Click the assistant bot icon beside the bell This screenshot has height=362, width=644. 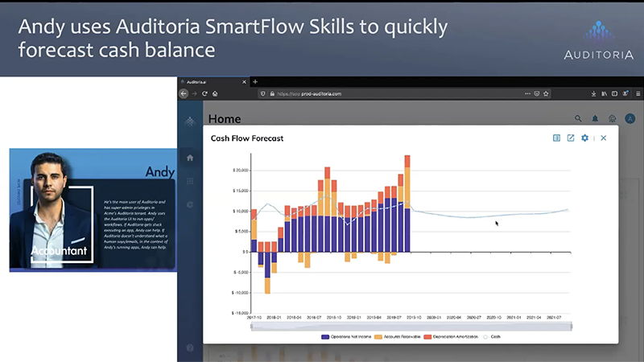click(612, 118)
